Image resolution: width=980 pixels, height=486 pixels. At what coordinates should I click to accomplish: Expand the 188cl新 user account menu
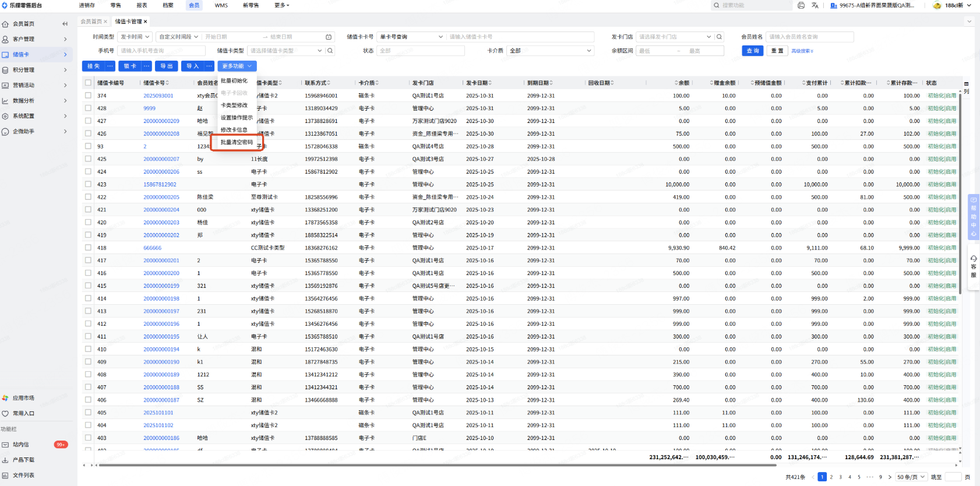(x=952, y=5)
